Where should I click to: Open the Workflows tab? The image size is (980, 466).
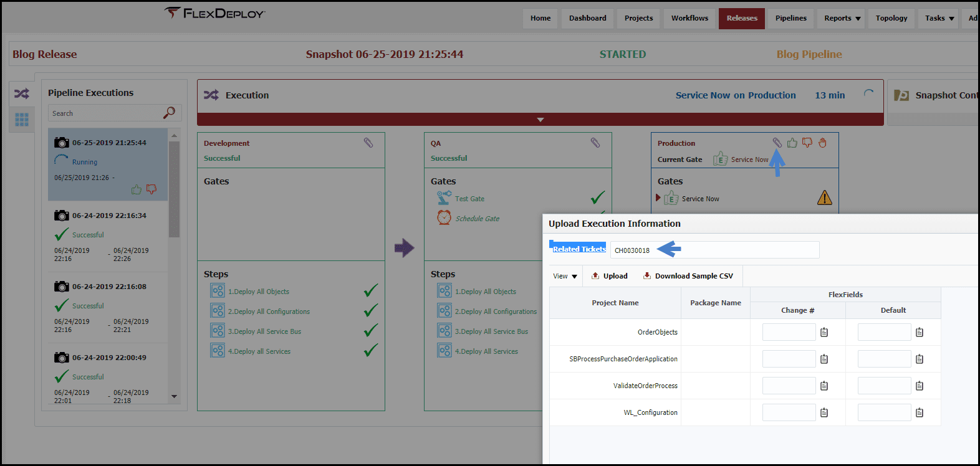(x=689, y=18)
